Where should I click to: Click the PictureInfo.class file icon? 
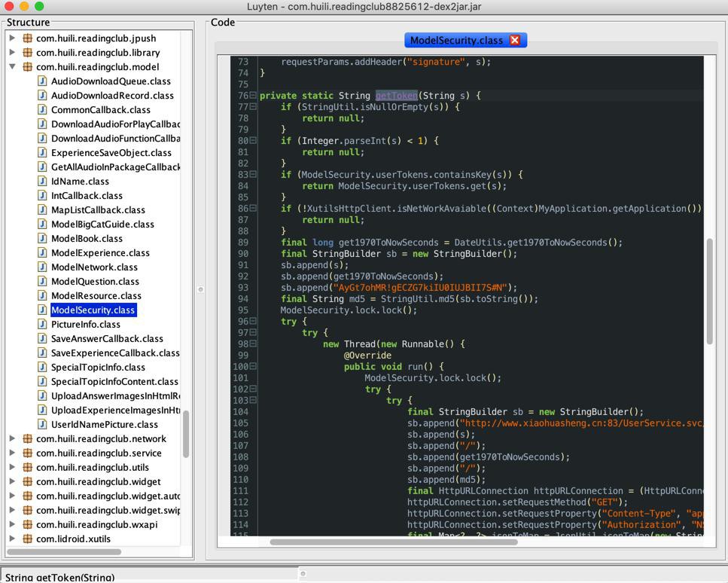(x=43, y=325)
